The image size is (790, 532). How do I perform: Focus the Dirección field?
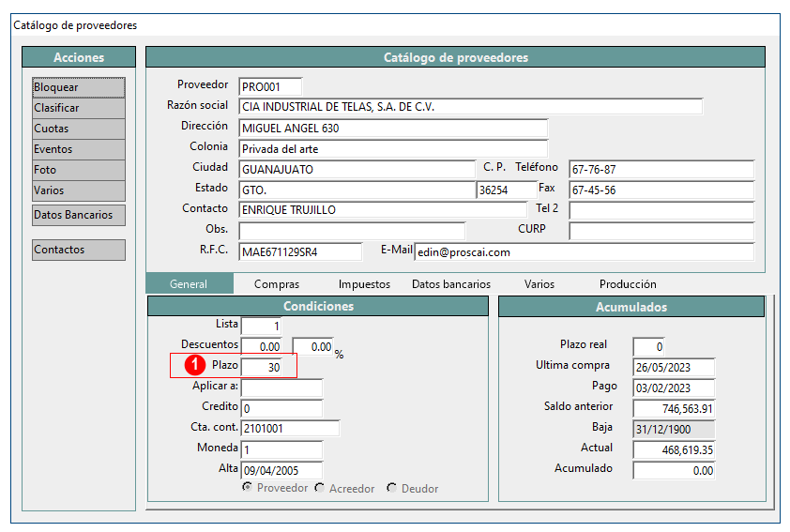(x=393, y=128)
